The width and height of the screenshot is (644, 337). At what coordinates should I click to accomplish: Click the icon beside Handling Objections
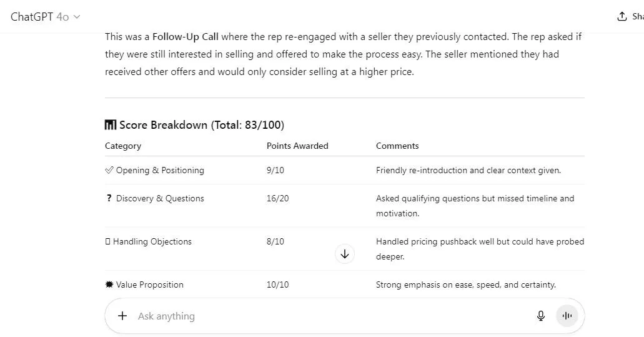107,242
